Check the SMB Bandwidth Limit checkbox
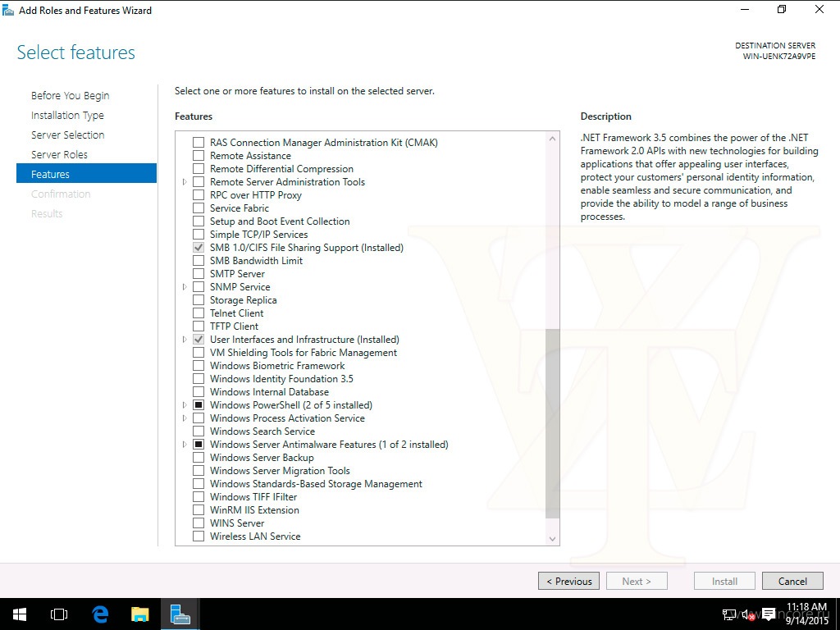Screen dimensions: 840x630 (x=199, y=261)
